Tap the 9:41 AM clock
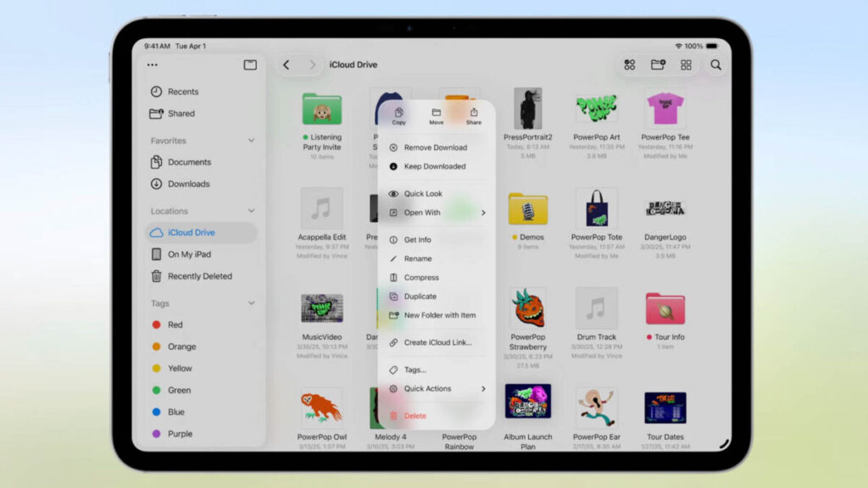Screen dimensions: 868x488 pos(157,46)
